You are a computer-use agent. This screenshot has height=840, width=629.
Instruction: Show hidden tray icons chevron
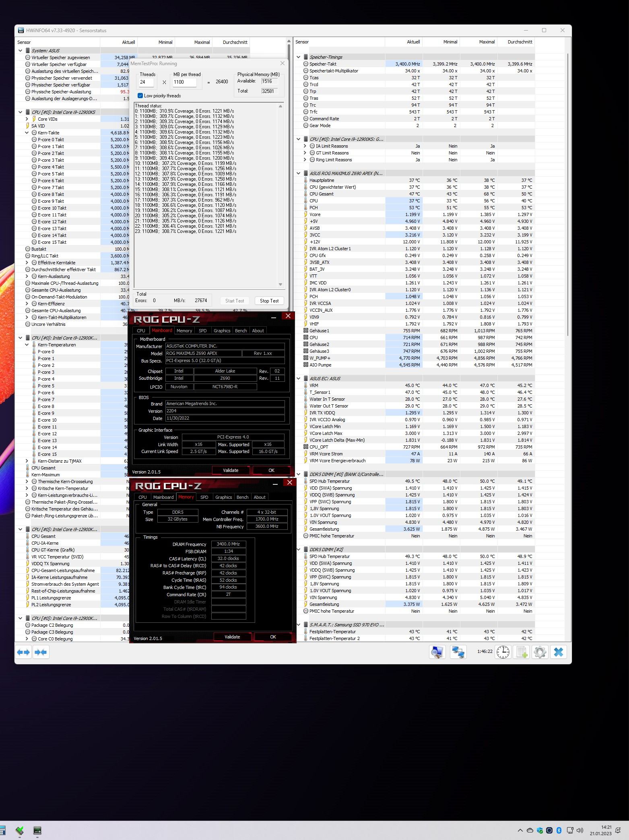click(520, 830)
